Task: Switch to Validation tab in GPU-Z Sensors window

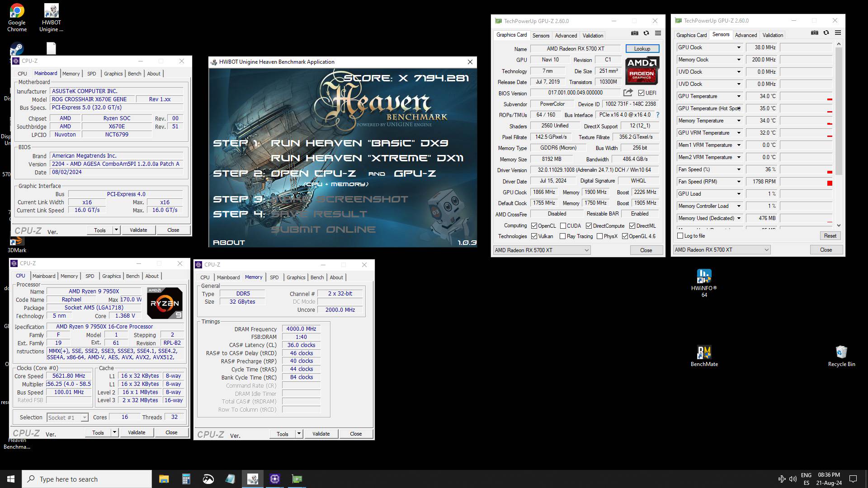Action: (x=773, y=35)
